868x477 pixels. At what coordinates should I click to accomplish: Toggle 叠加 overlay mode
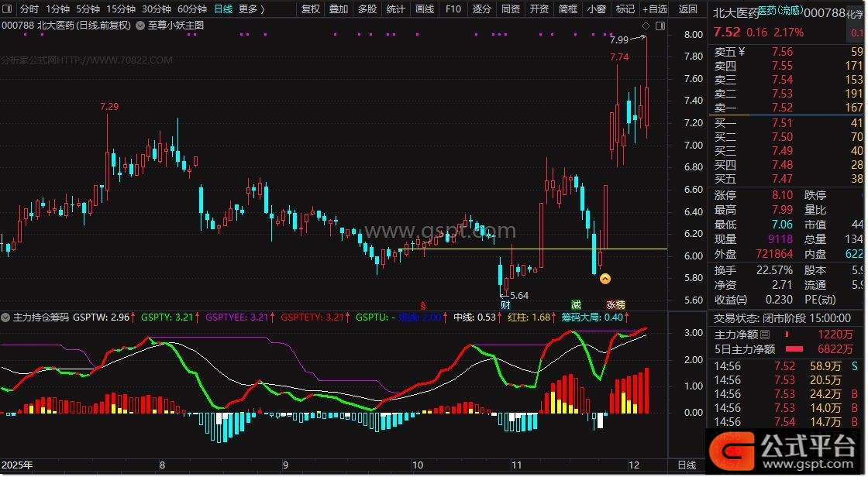338,9
